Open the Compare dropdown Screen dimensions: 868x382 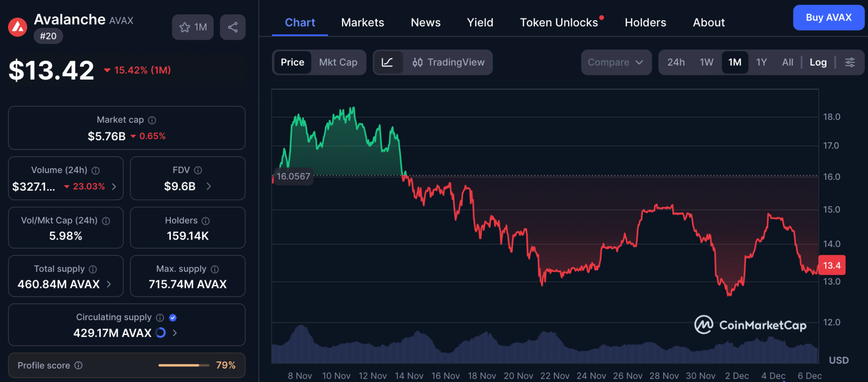coord(615,63)
